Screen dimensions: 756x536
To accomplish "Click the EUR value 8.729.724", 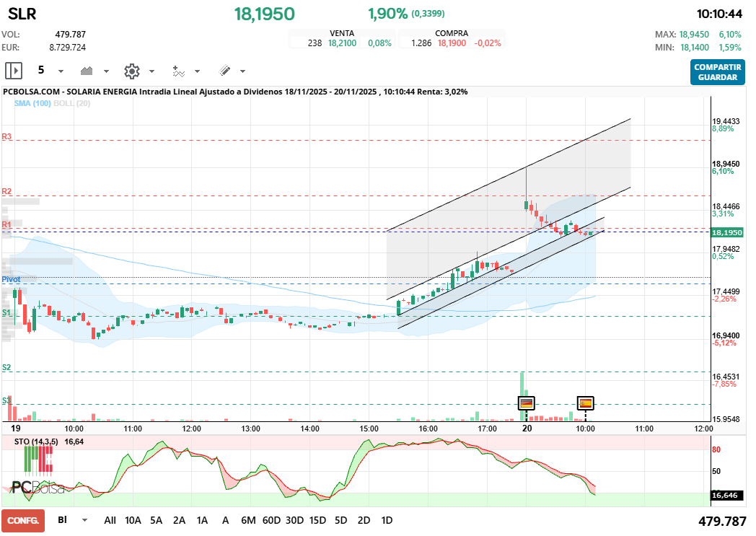I will [68, 48].
